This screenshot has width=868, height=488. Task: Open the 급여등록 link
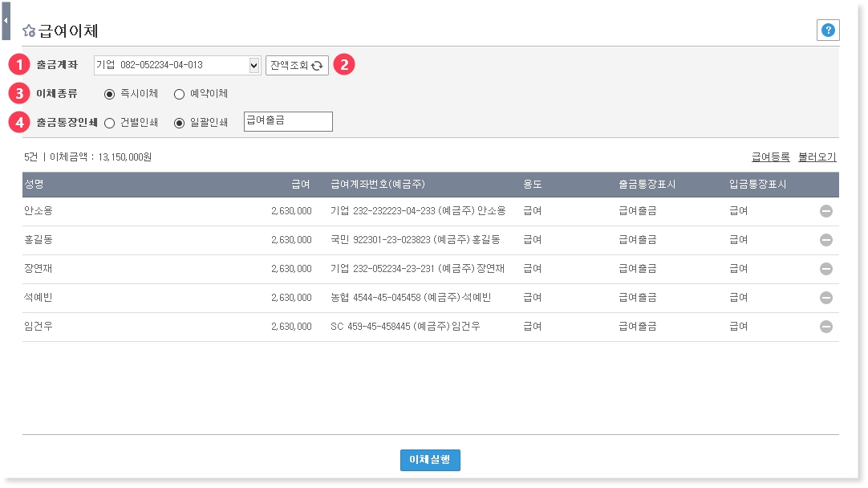pos(770,157)
